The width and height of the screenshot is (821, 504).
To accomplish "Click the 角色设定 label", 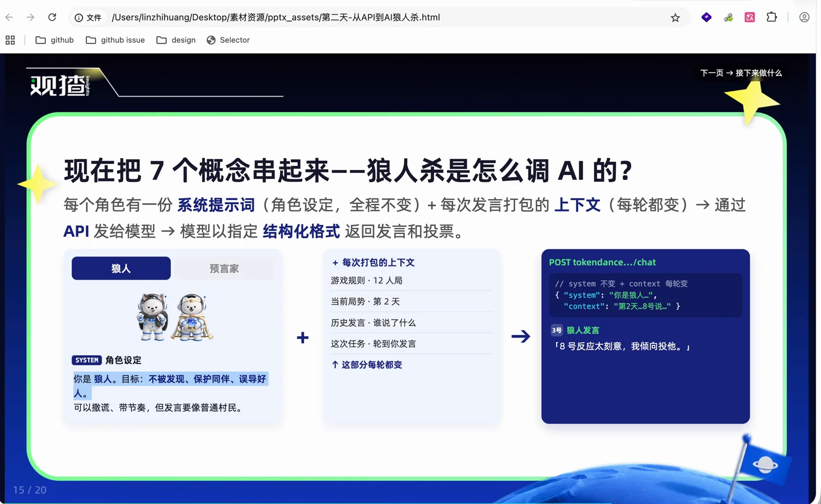I will (x=123, y=360).
